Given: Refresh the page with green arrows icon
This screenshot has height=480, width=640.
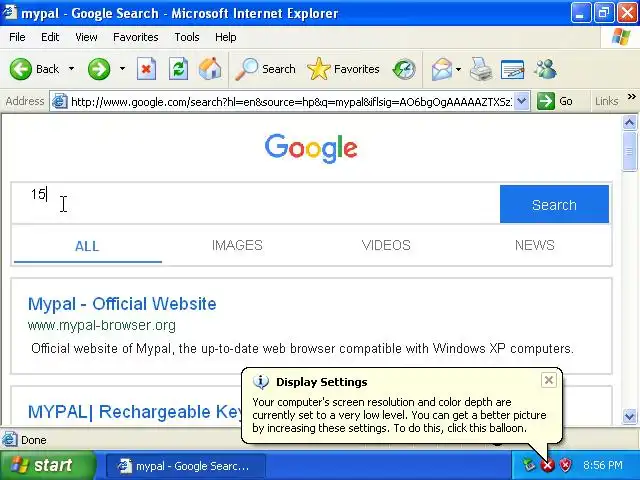Looking at the screenshot, I should tap(178, 69).
